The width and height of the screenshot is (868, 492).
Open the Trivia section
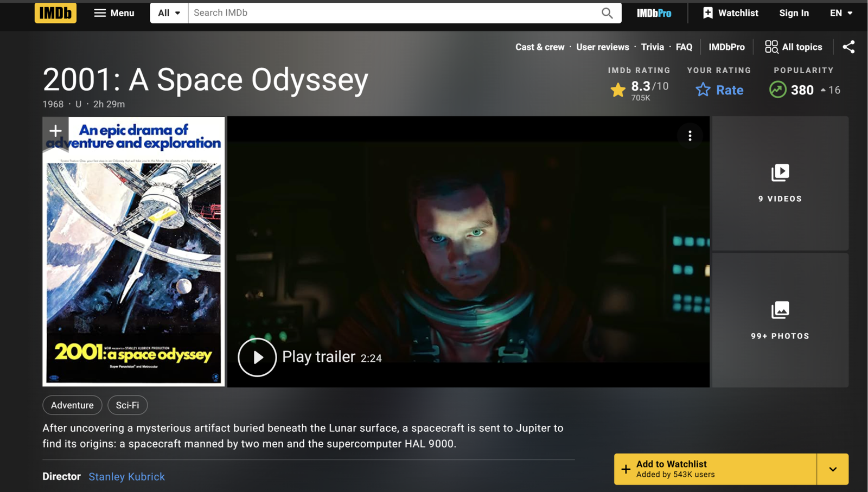[x=652, y=47]
